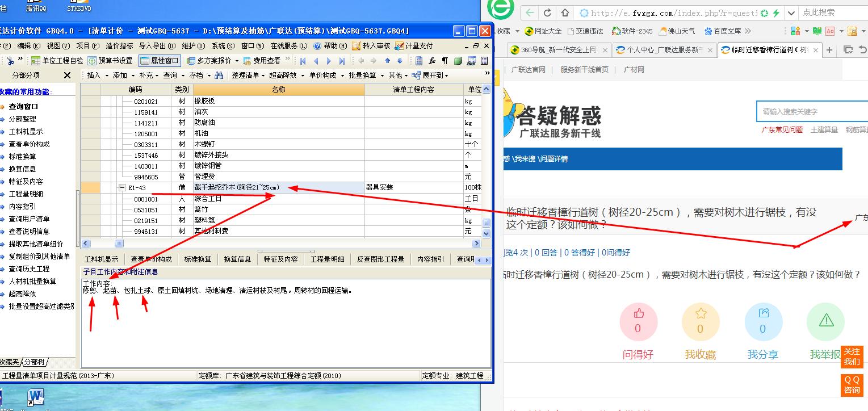Go to previous record blue arrow
This screenshot has width=868, height=411.
click(316, 61)
